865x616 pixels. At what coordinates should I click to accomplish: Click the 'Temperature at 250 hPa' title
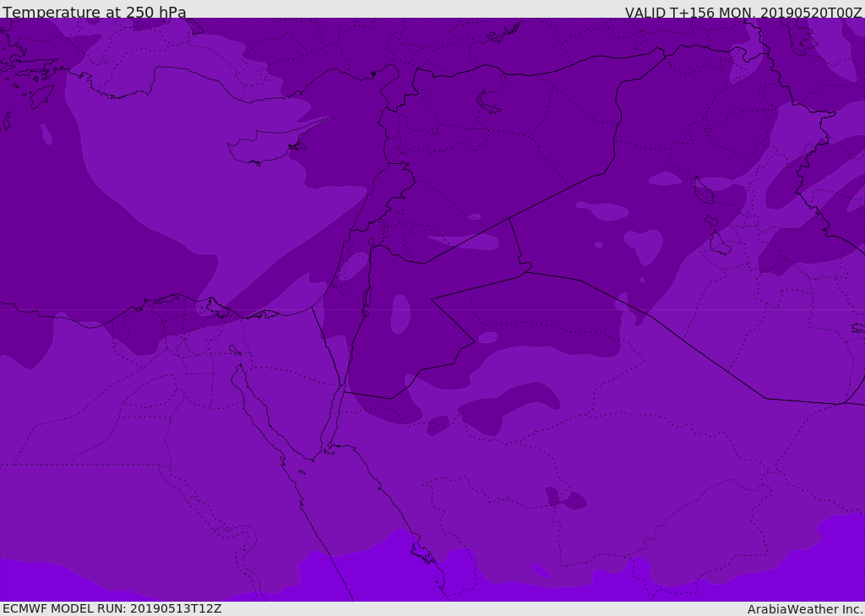95,12
